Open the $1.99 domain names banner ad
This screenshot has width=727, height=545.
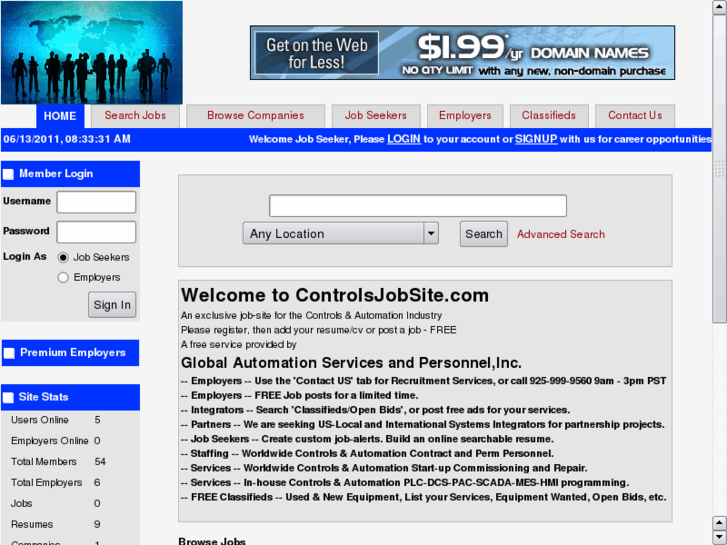tap(462, 52)
